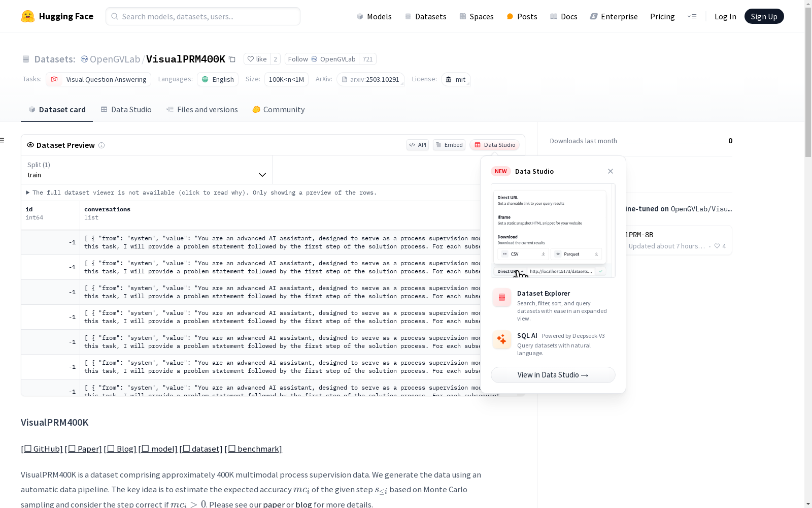Open the Split train dropdown
This screenshot has width=812, height=508.
(147, 170)
